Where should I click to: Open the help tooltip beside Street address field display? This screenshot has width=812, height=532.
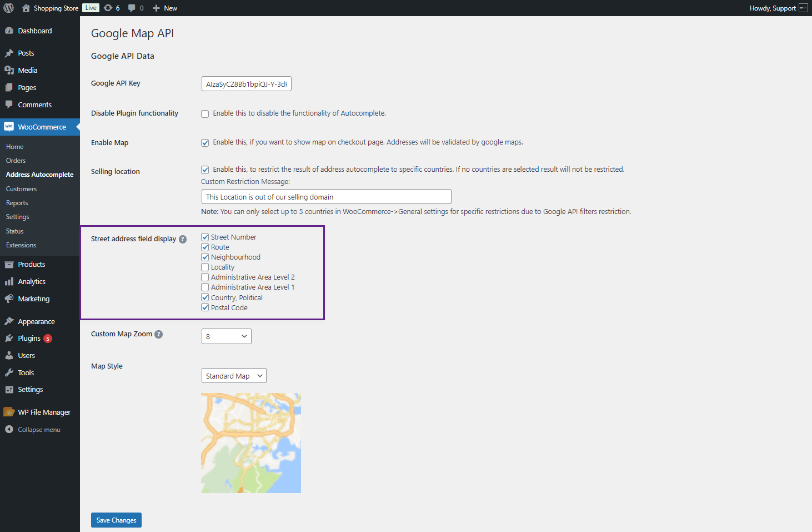(183, 238)
